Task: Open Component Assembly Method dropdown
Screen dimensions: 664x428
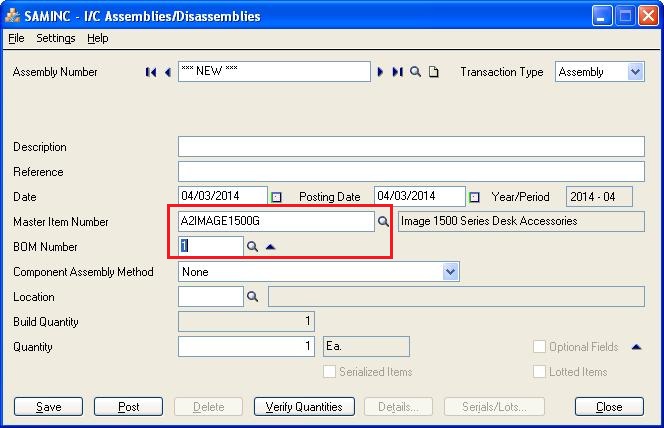Action: pyautogui.click(x=450, y=271)
